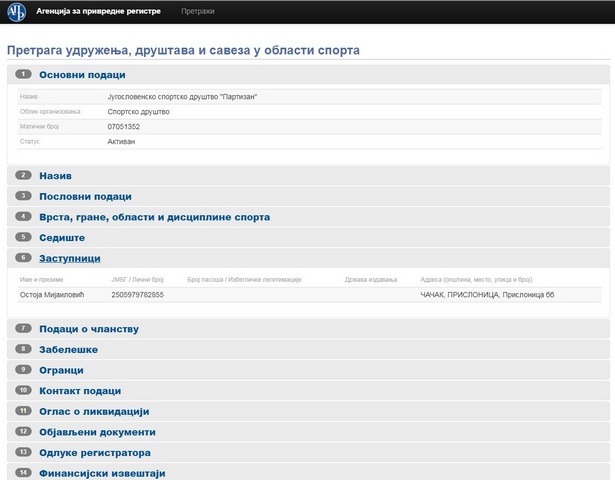Viewport: 615px width, 480px height.
Task: Click the APR agency logo icon
Action: (x=16, y=12)
